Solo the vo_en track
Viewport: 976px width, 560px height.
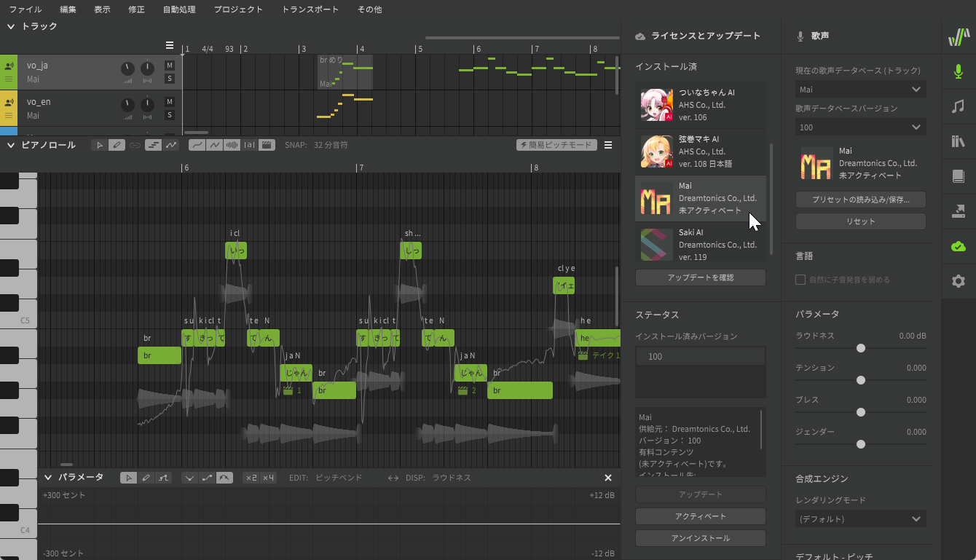point(170,115)
